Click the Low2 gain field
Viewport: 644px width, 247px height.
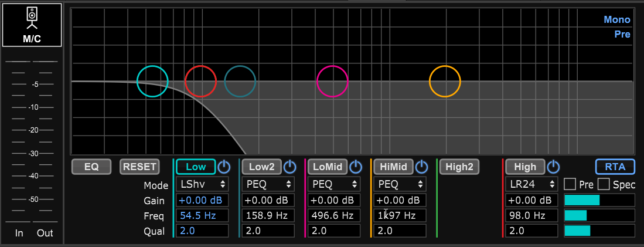268,200
